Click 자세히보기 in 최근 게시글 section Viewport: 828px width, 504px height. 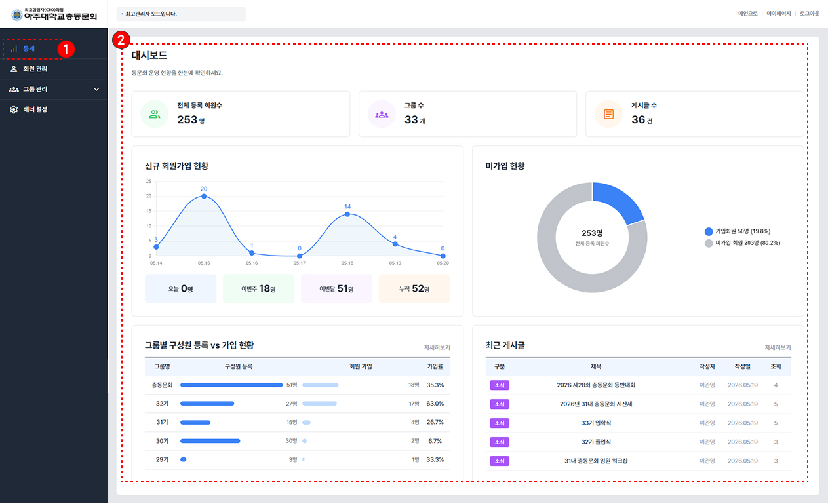tap(778, 347)
